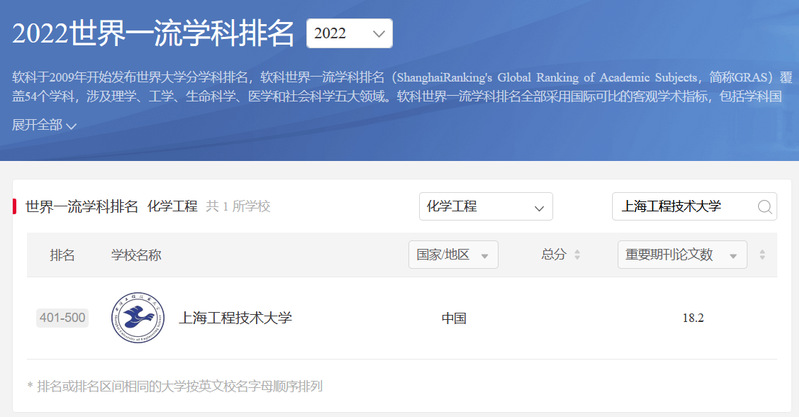The image size is (799, 417).
Task: Click the 401-500 rank badge
Action: 62,318
